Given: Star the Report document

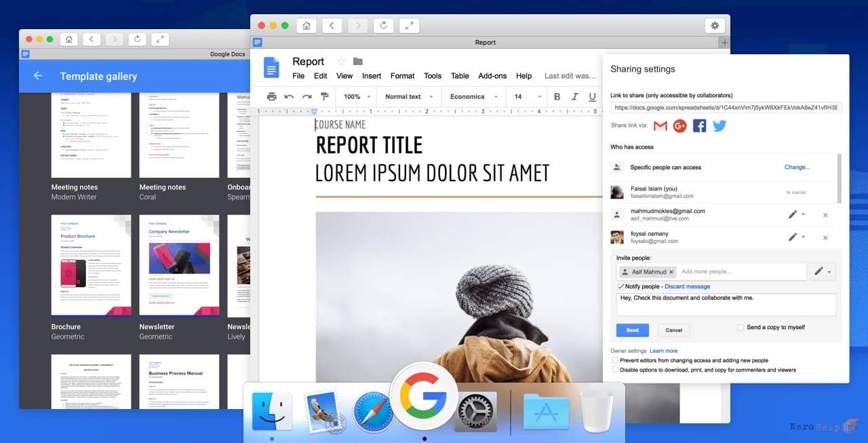Looking at the screenshot, I should click(x=341, y=61).
